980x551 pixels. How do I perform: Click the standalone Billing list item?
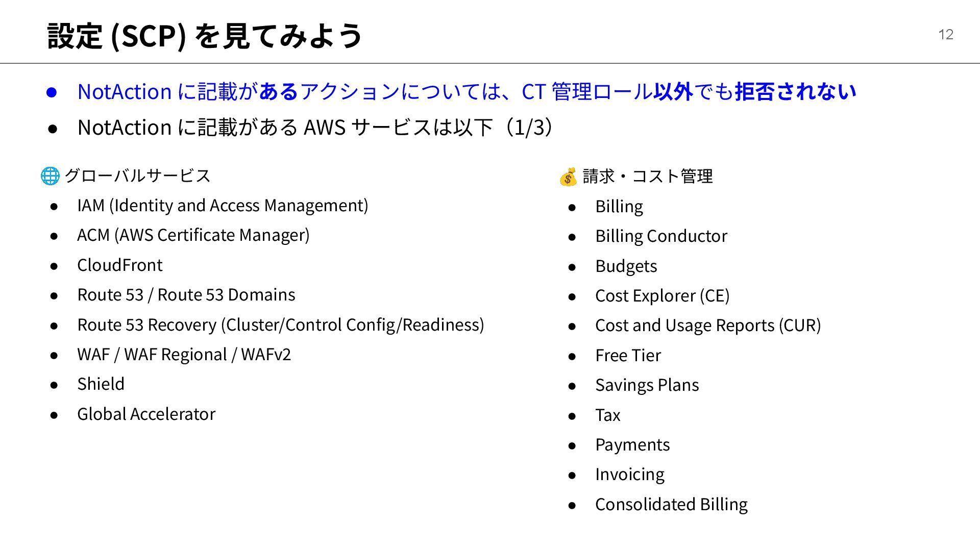619,206
